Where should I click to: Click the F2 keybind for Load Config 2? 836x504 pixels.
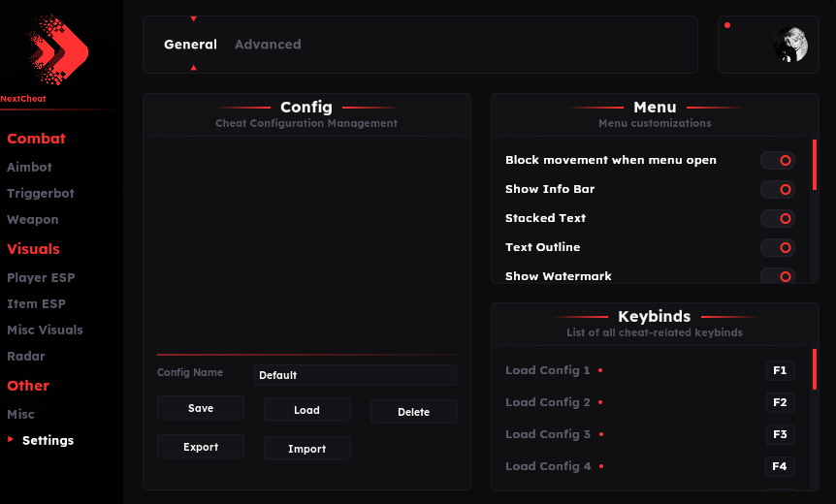coord(780,402)
